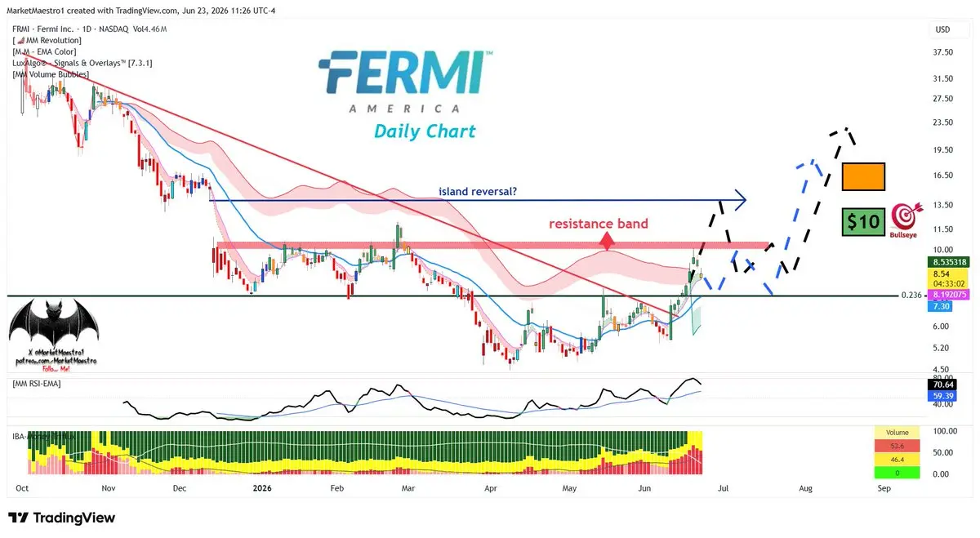This screenshot has width=980, height=538.
Task: Click the Sep label on time axis
Action: (x=884, y=488)
